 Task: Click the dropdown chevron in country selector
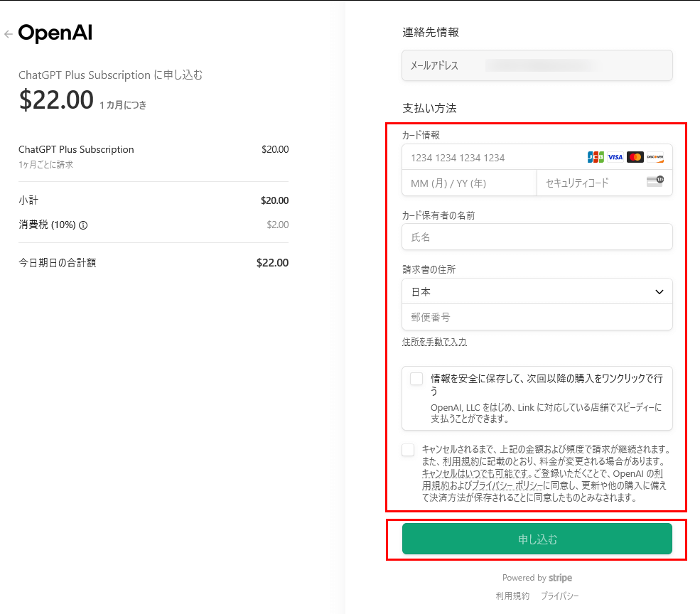[659, 291]
